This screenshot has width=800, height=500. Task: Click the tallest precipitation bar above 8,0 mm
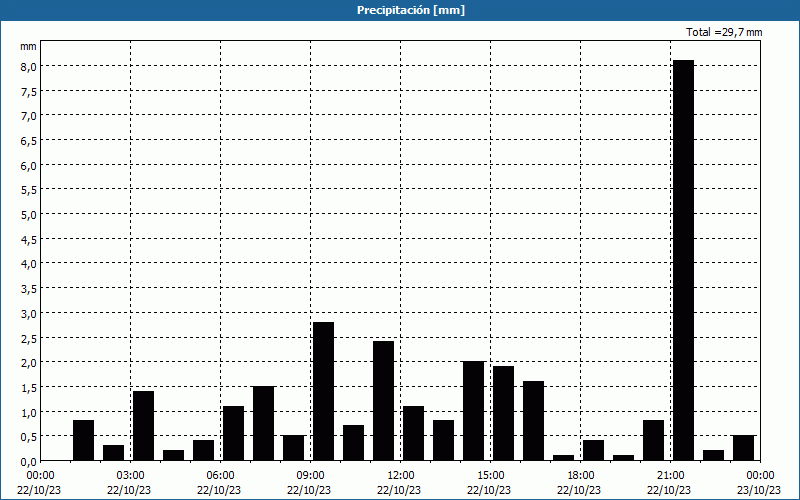click(684, 260)
